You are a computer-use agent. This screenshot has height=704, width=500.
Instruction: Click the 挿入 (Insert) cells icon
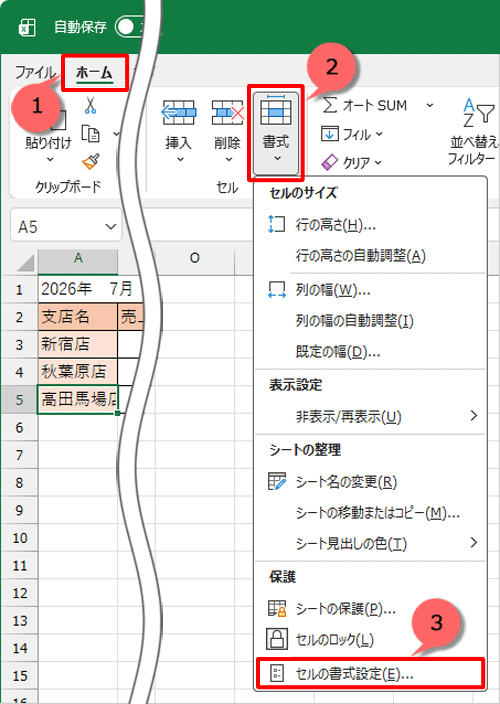point(179,113)
